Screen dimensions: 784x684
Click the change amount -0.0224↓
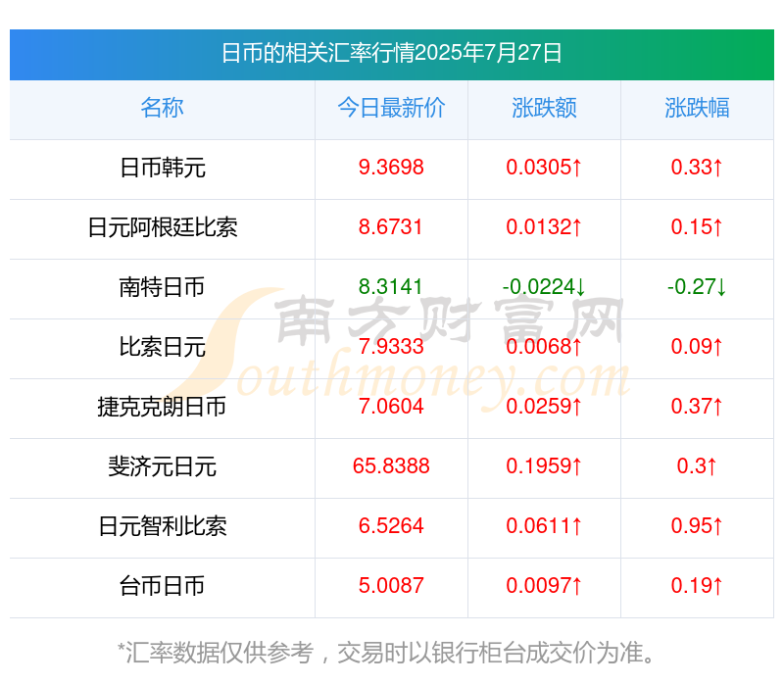click(544, 286)
